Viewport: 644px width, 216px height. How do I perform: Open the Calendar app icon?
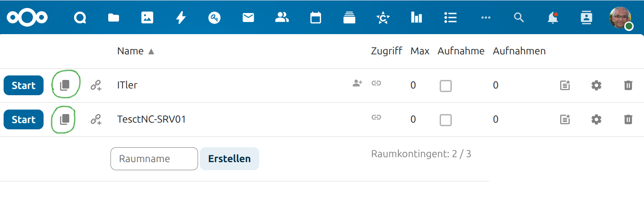pyautogui.click(x=316, y=18)
